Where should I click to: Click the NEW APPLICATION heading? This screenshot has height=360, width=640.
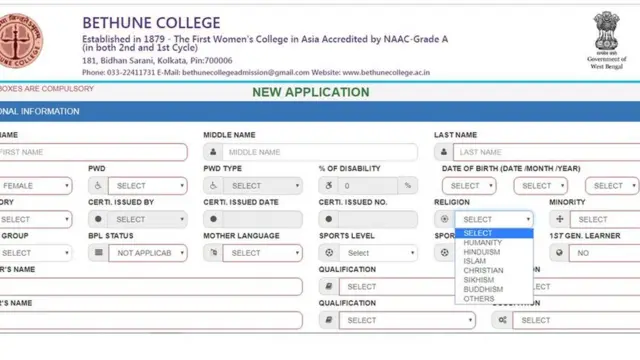click(x=311, y=92)
